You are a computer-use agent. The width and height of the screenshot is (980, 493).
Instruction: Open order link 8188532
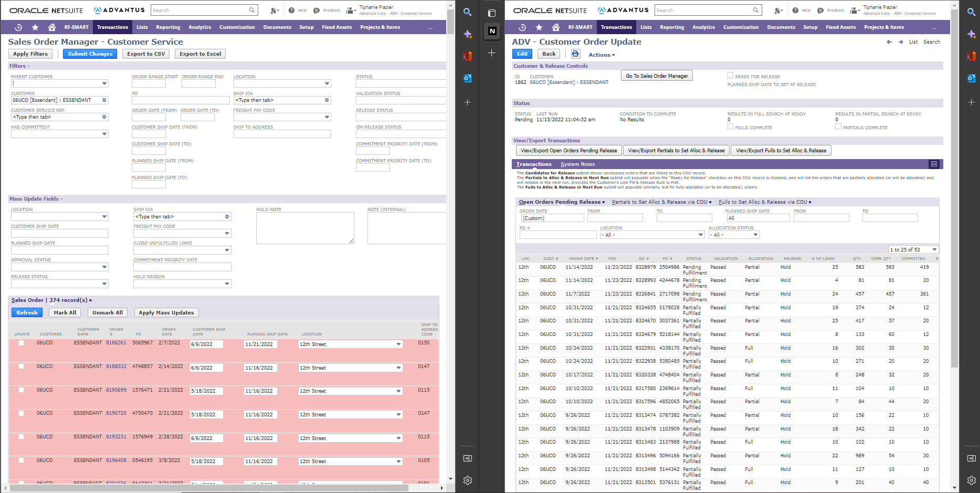pos(116,366)
